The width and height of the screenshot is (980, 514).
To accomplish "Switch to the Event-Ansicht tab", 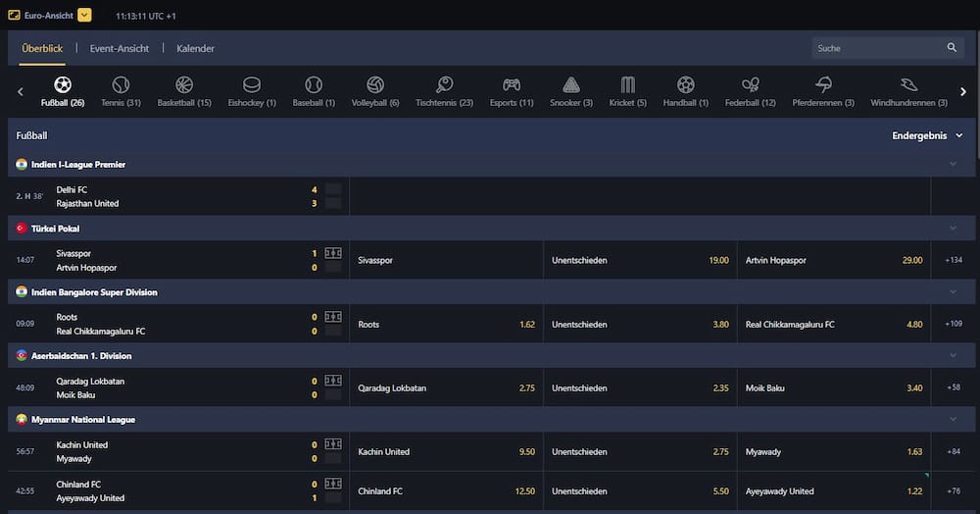I will click(120, 48).
